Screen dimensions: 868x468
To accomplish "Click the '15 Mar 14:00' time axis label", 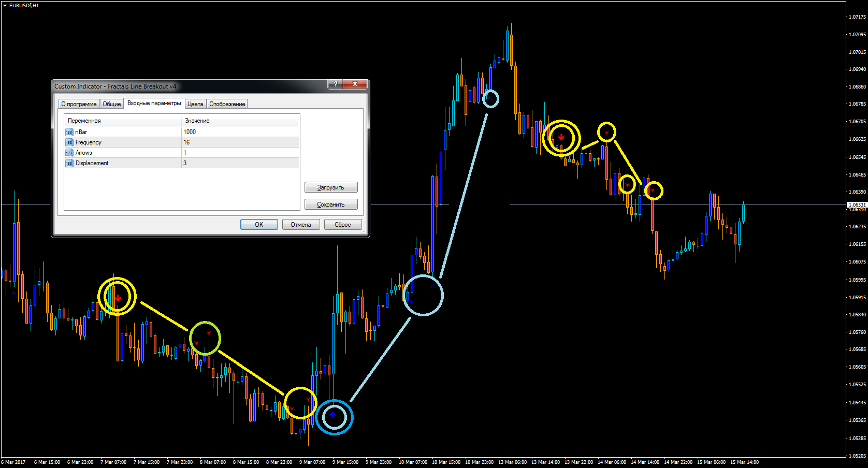I will click(744, 462).
